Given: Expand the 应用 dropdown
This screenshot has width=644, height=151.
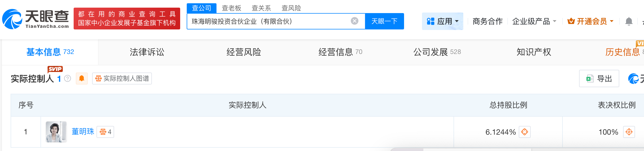Looking at the screenshot, I should [x=443, y=21].
